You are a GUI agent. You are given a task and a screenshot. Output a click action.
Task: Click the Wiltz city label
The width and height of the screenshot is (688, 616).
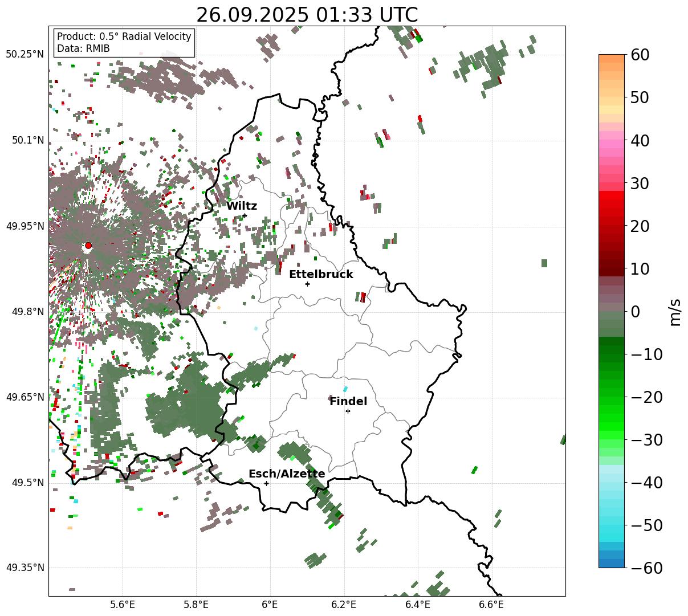click(242, 206)
